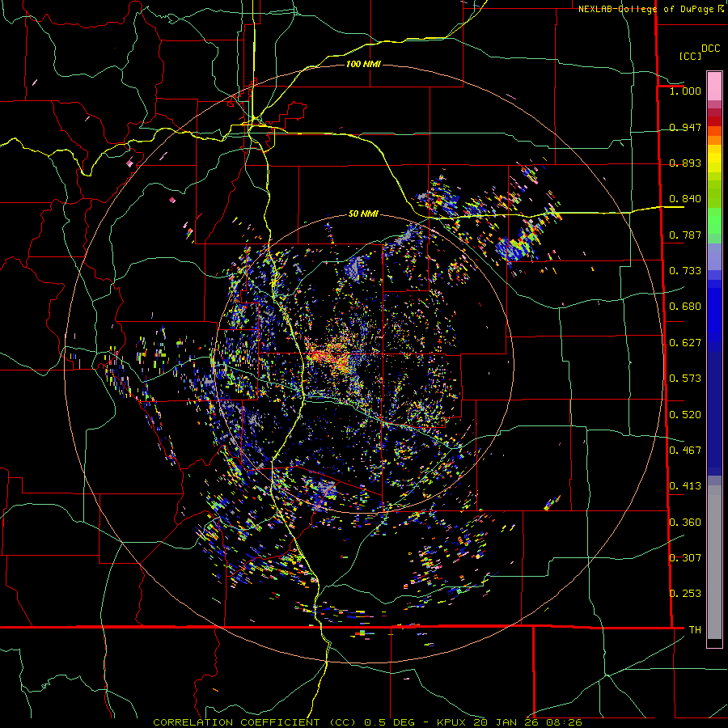The height and width of the screenshot is (728, 728).
Task: Click the TH threshold label
Action: [x=695, y=630]
